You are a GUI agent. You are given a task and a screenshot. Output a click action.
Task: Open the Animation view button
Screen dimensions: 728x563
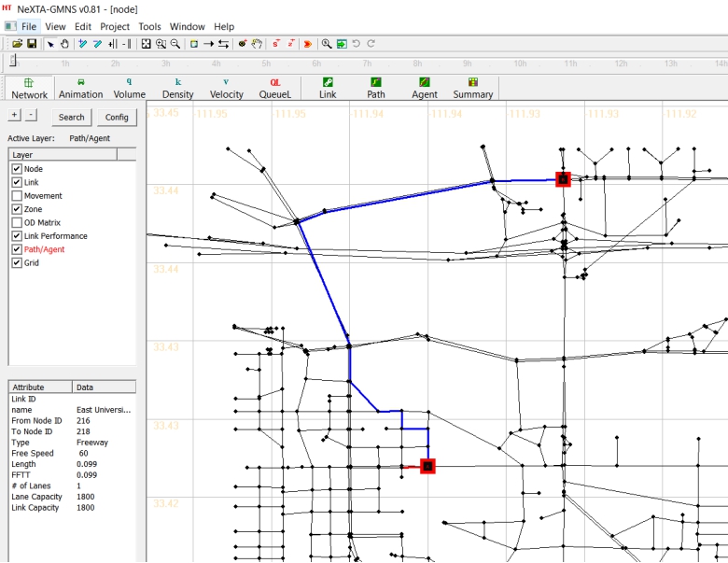click(81, 89)
